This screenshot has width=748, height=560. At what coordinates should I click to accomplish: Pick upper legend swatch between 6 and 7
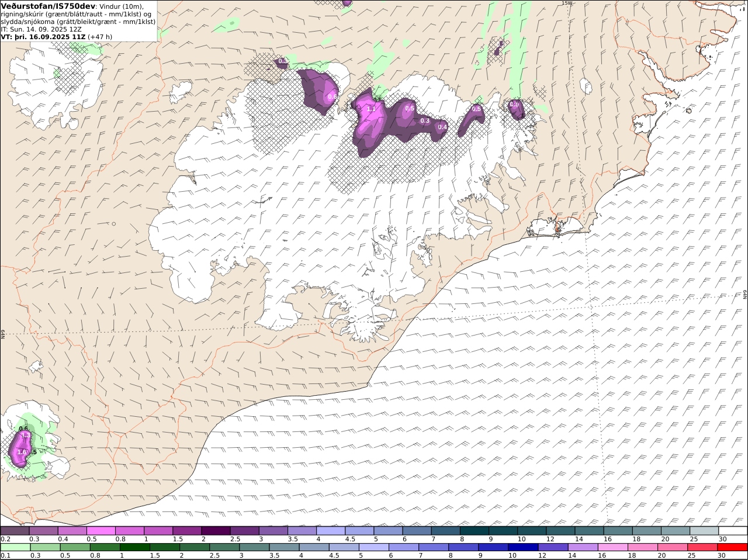pyautogui.click(x=417, y=531)
